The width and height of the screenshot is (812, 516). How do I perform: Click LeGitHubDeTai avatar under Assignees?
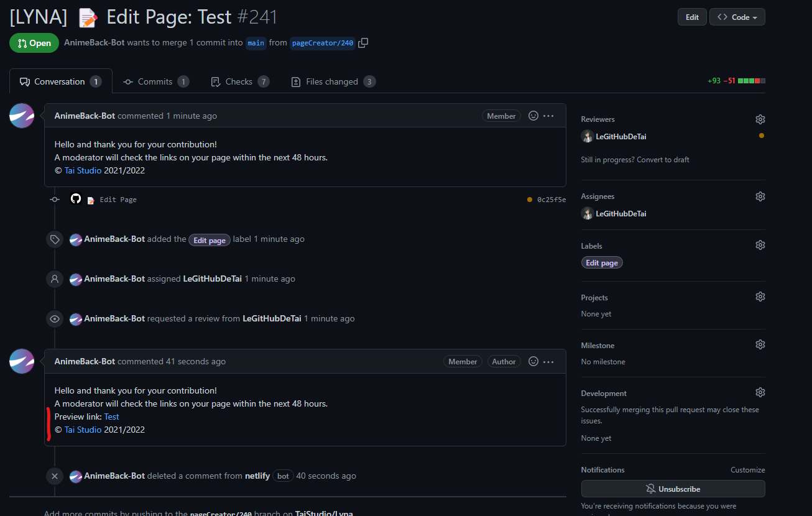(587, 213)
